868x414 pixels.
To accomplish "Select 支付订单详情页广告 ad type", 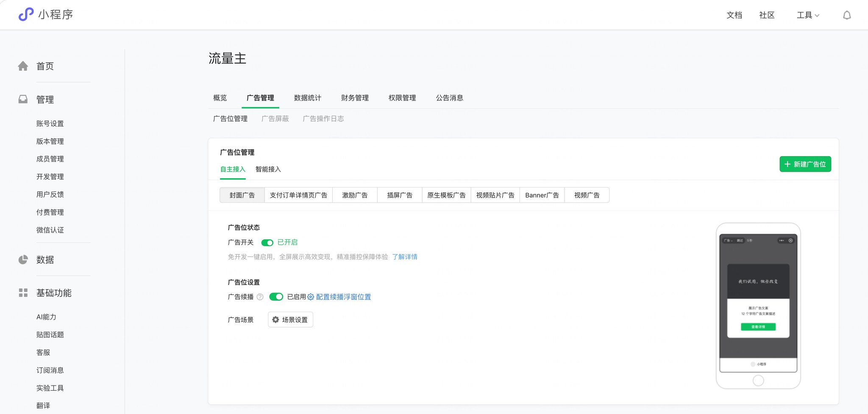I will click(x=298, y=195).
